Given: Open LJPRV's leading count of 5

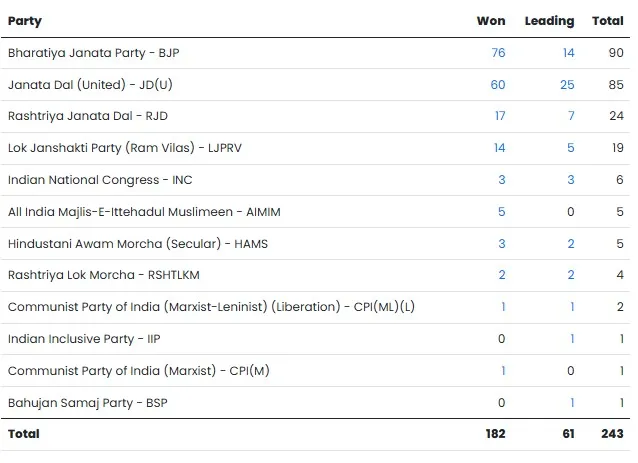Looking at the screenshot, I should (x=571, y=148).
